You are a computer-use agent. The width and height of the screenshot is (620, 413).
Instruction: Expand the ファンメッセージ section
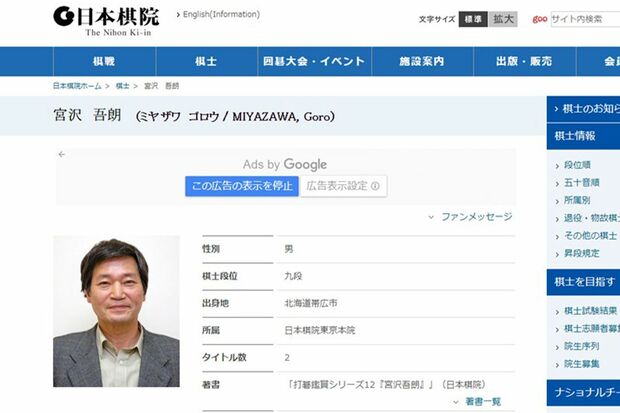(x=470, y=216)
